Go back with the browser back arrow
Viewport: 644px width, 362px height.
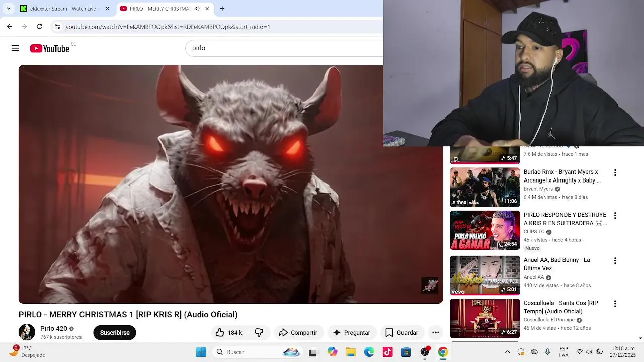(9, 26)
